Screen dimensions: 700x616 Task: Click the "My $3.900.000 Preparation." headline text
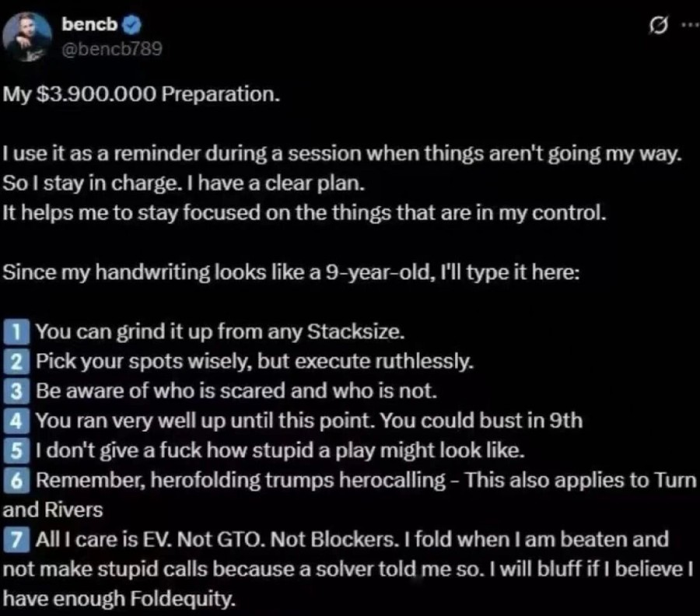pos(140,95)
